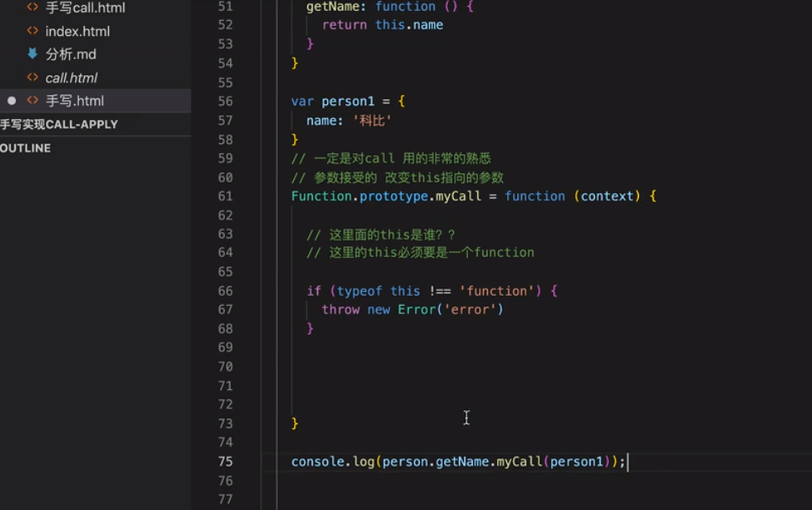Viewport: 812px width, 510px height.
Task: Click the HTML icon beside 手写.html
Action: click(x=32, y=100)
